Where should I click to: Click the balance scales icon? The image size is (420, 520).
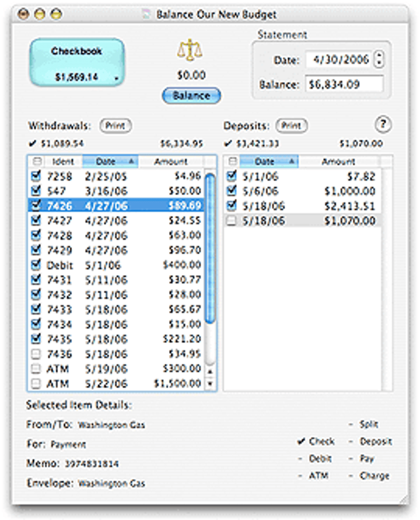(x=190, y=50)
